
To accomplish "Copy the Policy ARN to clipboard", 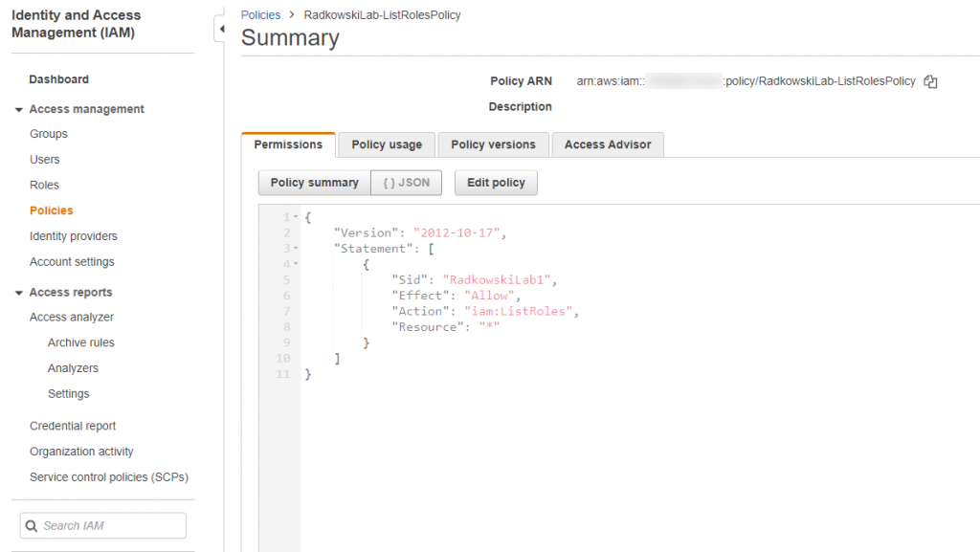I will click(x=930, y=82).
